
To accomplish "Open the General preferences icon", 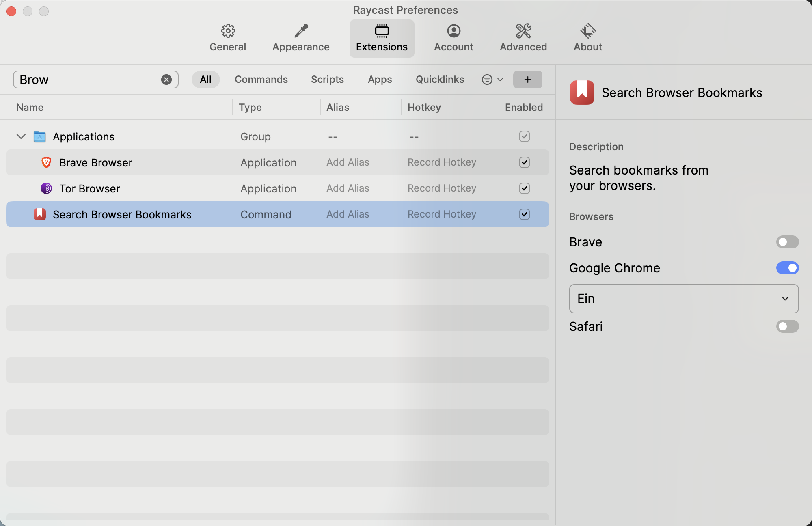I will 228,31.
